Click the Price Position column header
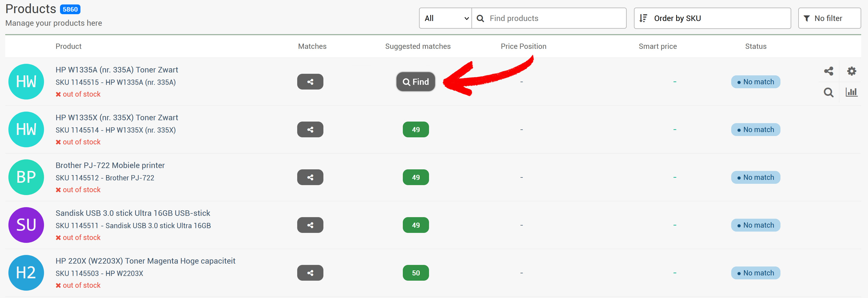 tap(523, 46)
